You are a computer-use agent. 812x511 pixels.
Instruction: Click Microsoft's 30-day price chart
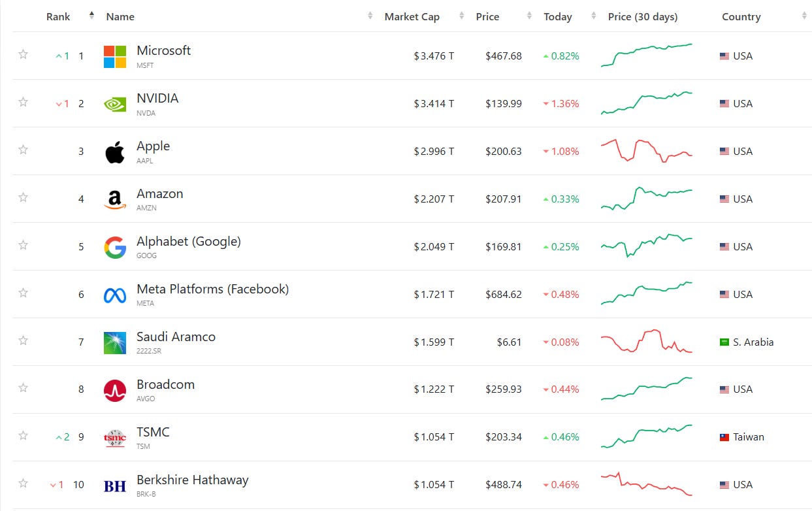[x=647, y=55]
